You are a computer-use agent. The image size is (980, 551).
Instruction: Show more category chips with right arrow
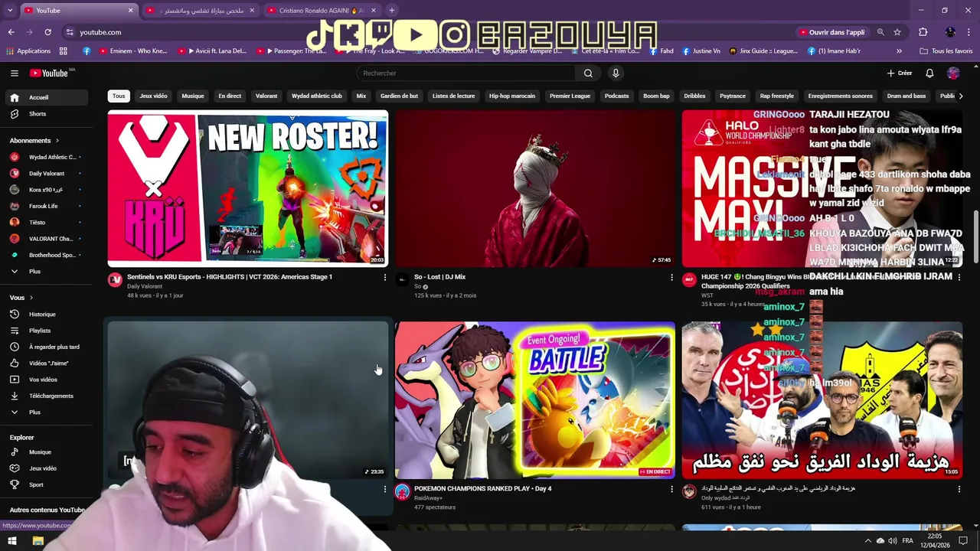(961, 96)
